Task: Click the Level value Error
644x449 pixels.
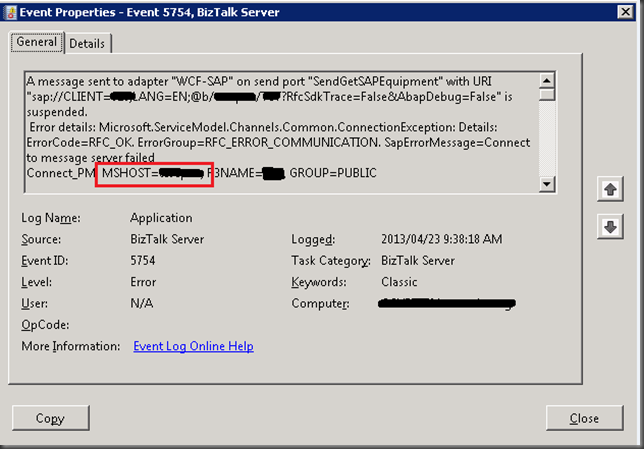Action: tap(143, 282)
